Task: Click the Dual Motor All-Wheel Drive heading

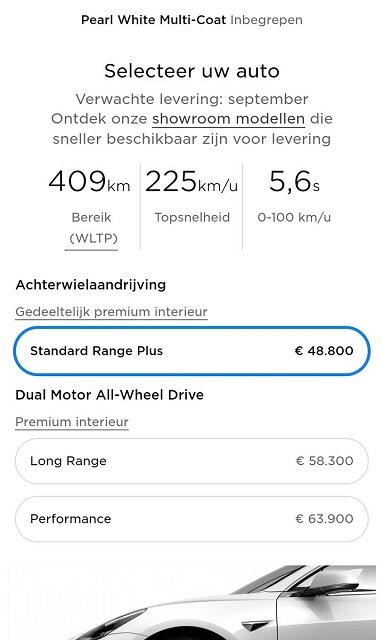Action: [x=109, y=395]
